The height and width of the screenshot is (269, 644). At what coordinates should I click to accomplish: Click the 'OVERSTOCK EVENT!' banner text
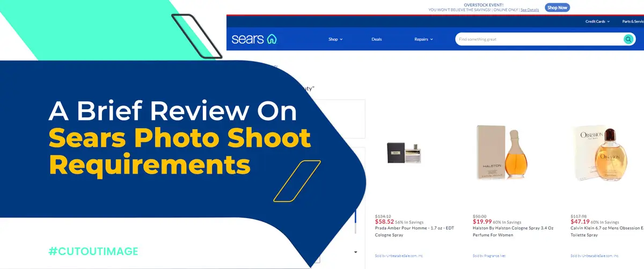pos(483,5)
